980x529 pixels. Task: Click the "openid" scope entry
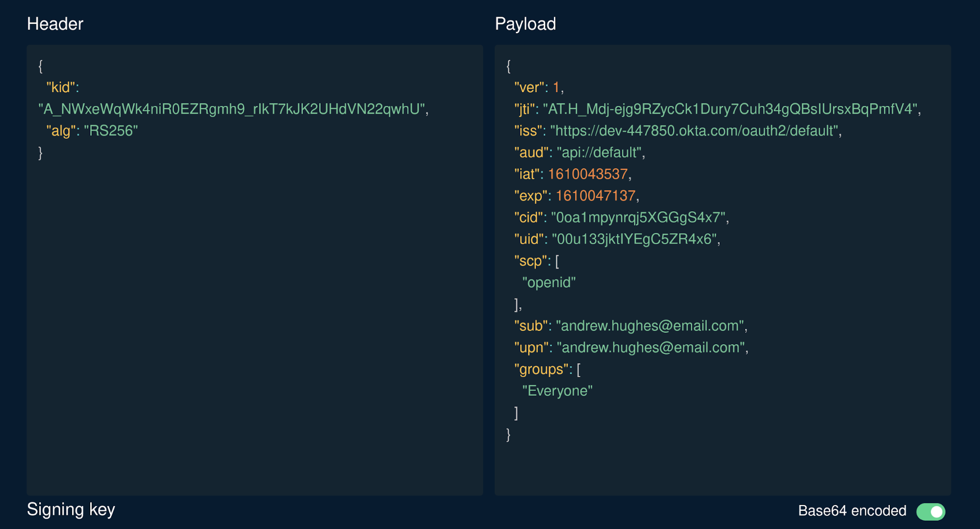coord(549,282)
